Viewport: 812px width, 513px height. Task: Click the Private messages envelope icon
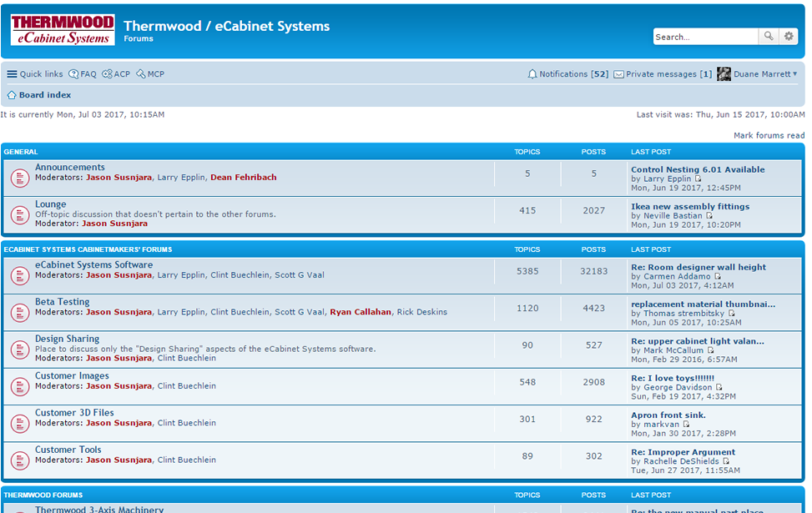618,74
